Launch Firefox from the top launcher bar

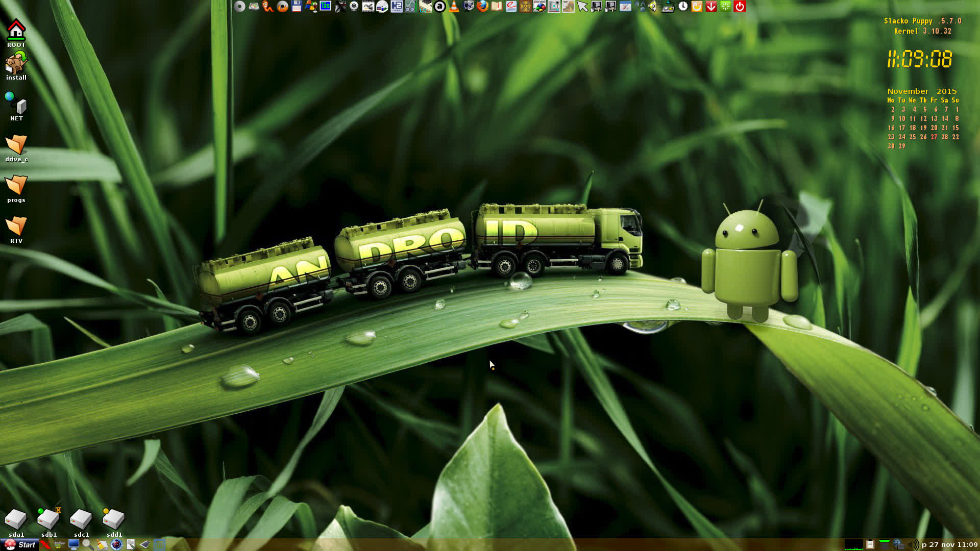(482, 6)
